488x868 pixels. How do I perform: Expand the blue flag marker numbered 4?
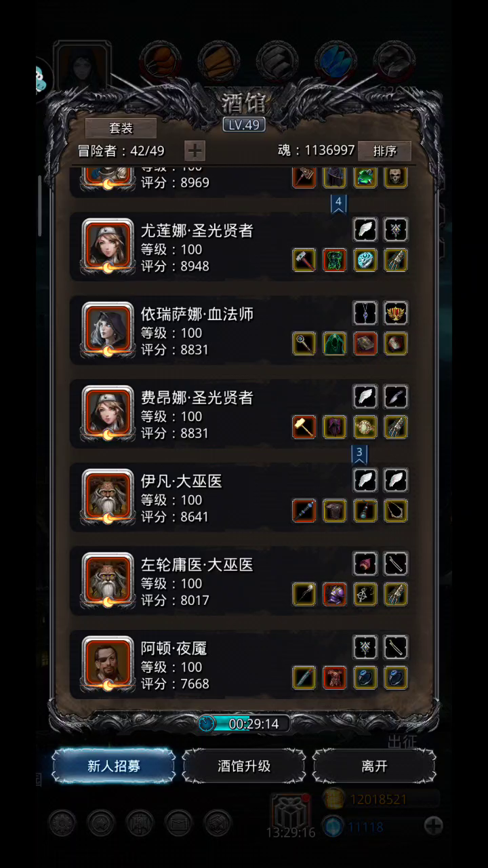pos(338,203)
